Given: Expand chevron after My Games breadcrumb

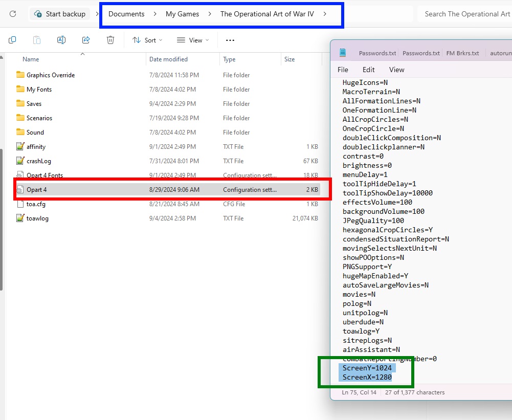Looking at the screenshot, I should click(209, 14).
